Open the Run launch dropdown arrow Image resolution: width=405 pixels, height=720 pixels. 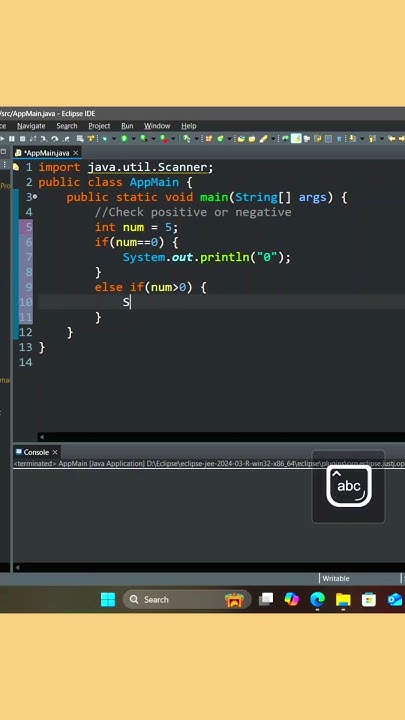[x=134, y=139]
